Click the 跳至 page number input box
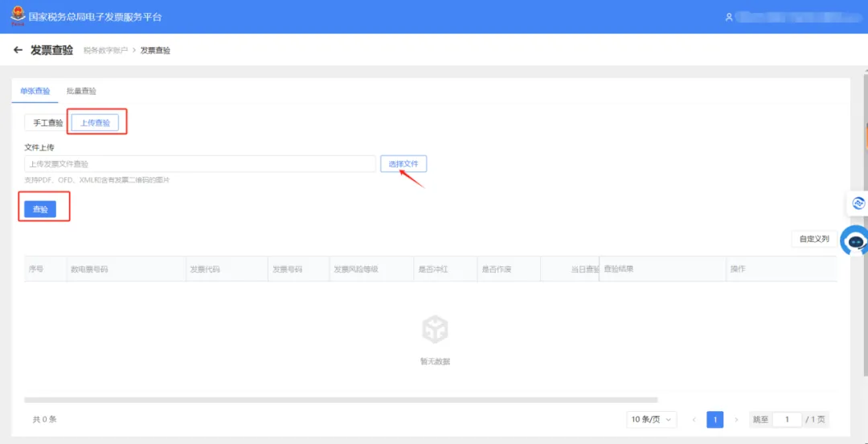 [787, 420]
